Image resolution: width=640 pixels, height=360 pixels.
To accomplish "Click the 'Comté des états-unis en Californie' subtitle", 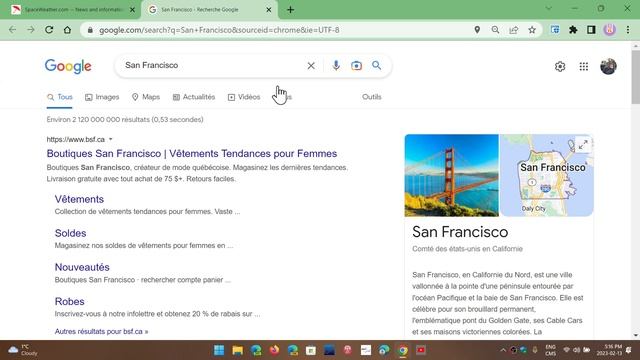I will [x=467, y=249].
